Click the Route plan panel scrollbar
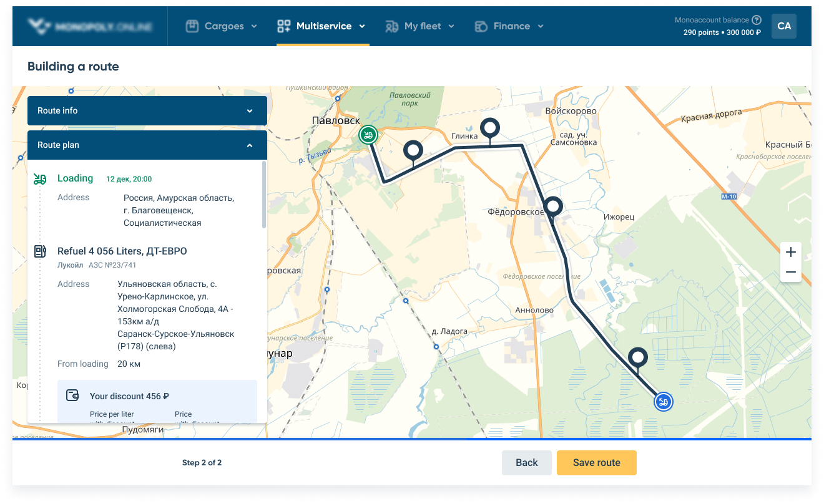Image resolution: width=824 pixels, height=504 pixels. pyautogui.click(x=264, y=195)
